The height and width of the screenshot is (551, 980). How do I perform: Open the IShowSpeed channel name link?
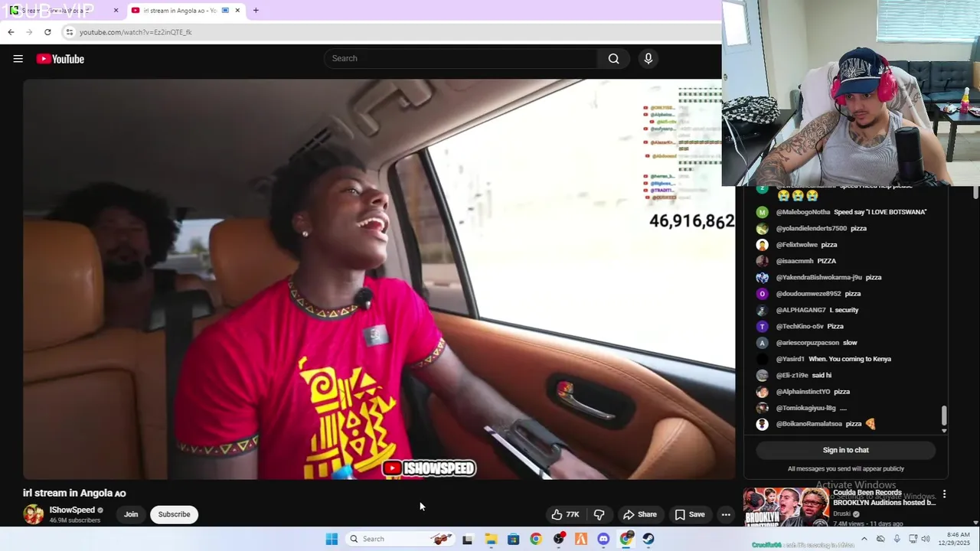coord(72,510)
